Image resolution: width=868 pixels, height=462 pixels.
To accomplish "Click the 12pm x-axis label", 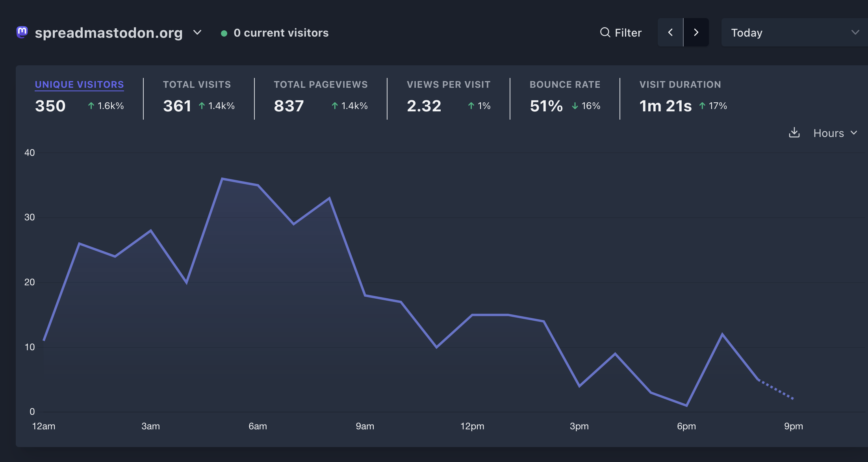I will coord(472,426).
